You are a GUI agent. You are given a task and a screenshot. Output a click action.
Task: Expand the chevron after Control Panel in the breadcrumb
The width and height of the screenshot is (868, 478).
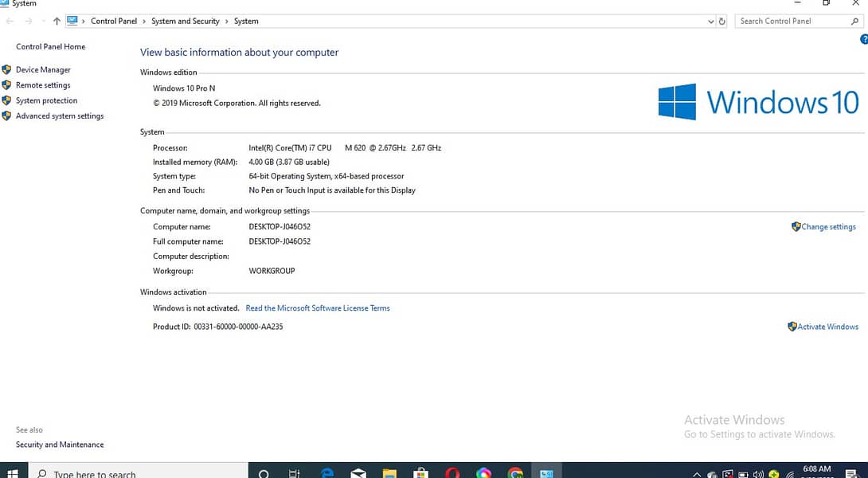(144, 21)
